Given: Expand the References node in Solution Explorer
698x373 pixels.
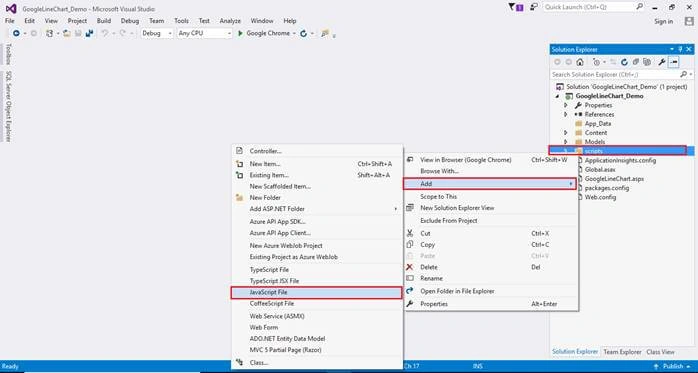Looking at the screenshot, I should click(566, 114).
